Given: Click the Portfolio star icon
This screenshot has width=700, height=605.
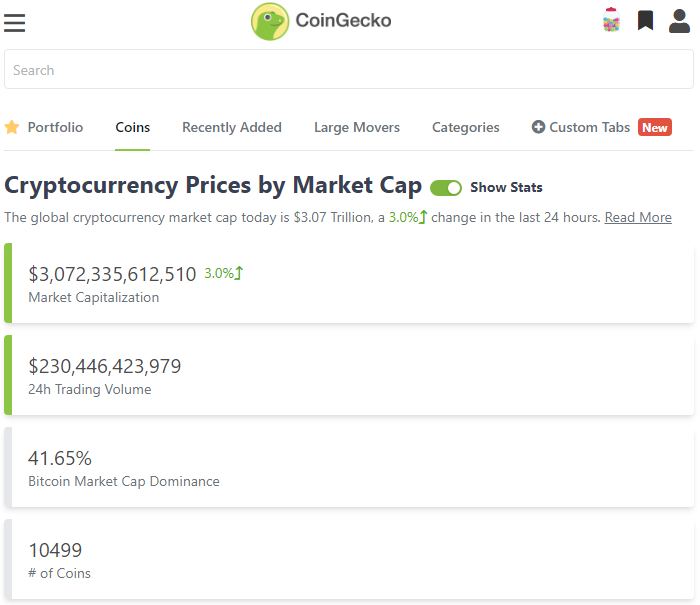Looking at the screenshot, I should [x=12, y=127].
